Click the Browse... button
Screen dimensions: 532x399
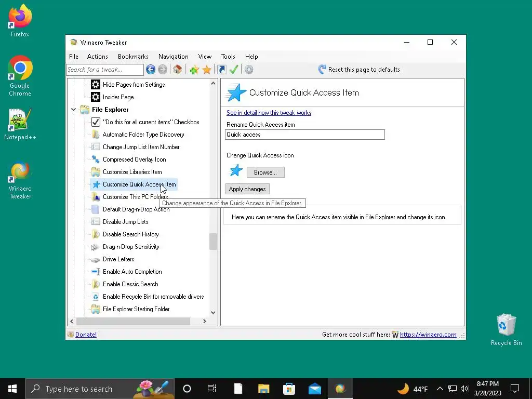[265, 172]
